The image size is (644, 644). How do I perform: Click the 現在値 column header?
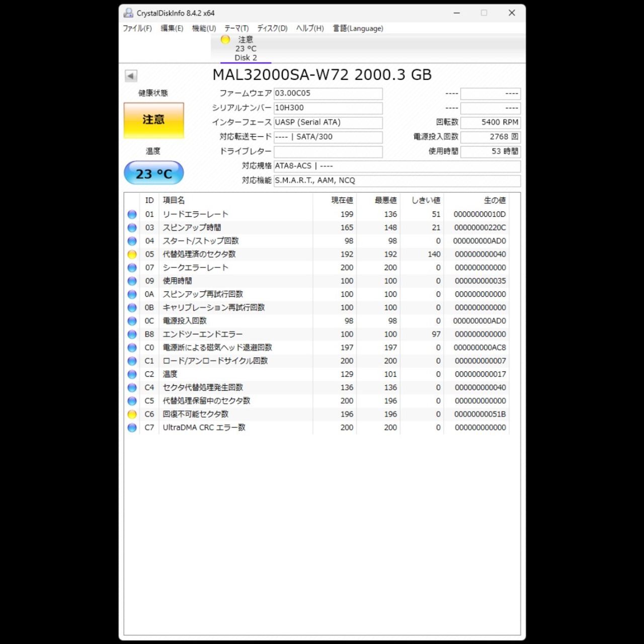342,200
